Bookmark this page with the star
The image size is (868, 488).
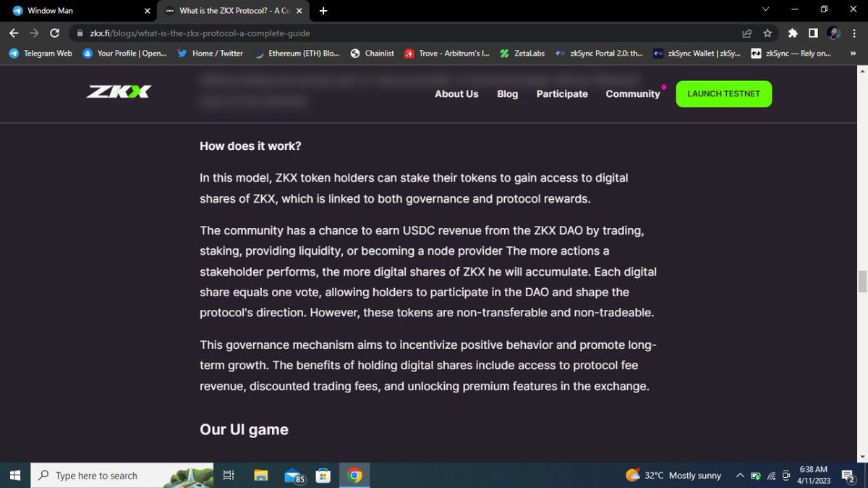click(x=767, y=33)
